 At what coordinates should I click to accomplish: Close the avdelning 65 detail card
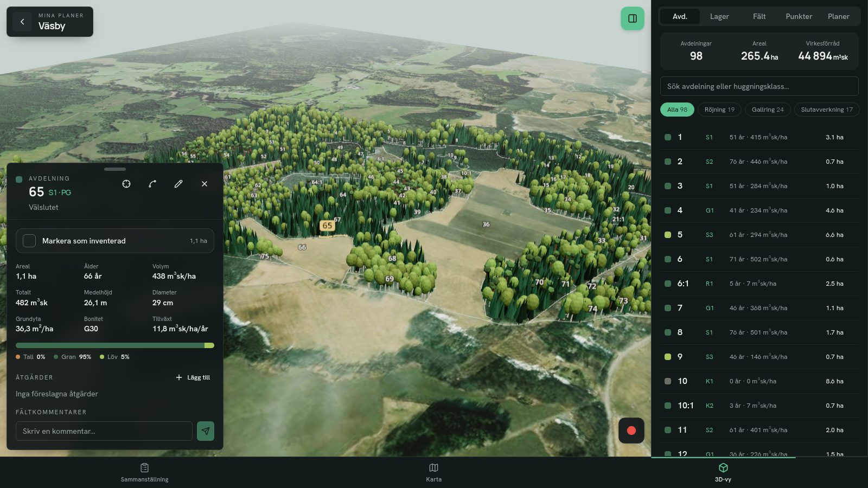click(205, 184)
